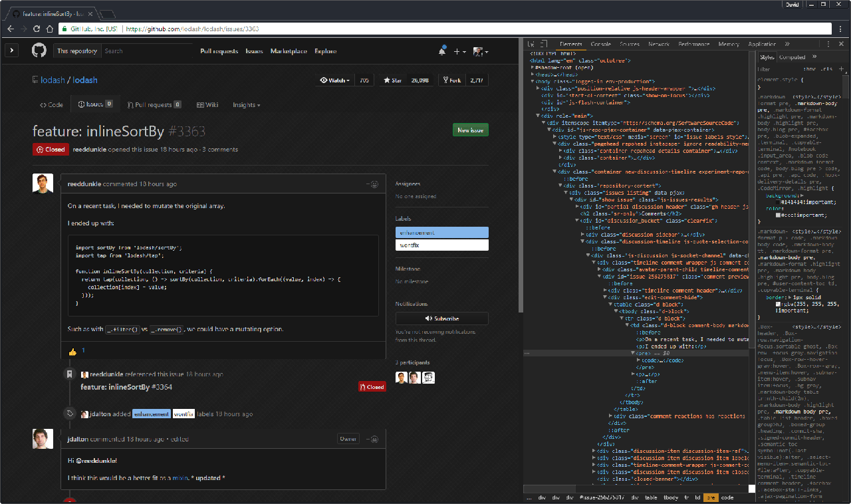This screenshot has width=851, height=504.
Task: Click the background color swatch in Styles
Action: (779, 201)
